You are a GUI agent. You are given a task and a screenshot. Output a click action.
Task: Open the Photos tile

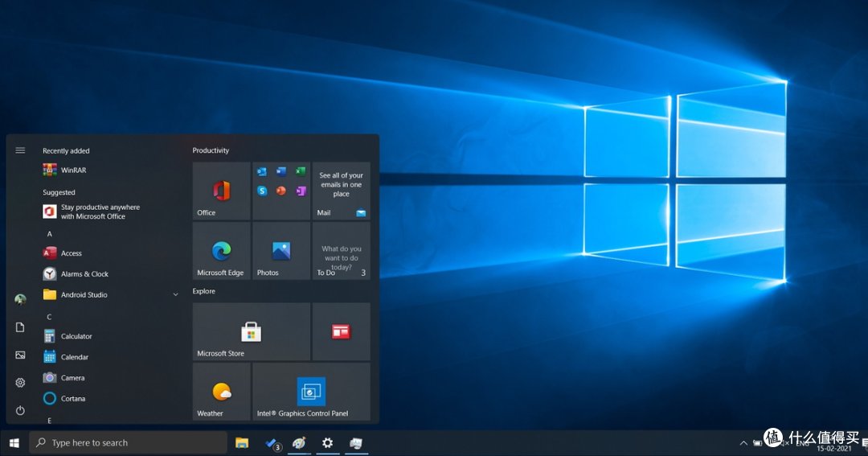(x=281, y=251)
